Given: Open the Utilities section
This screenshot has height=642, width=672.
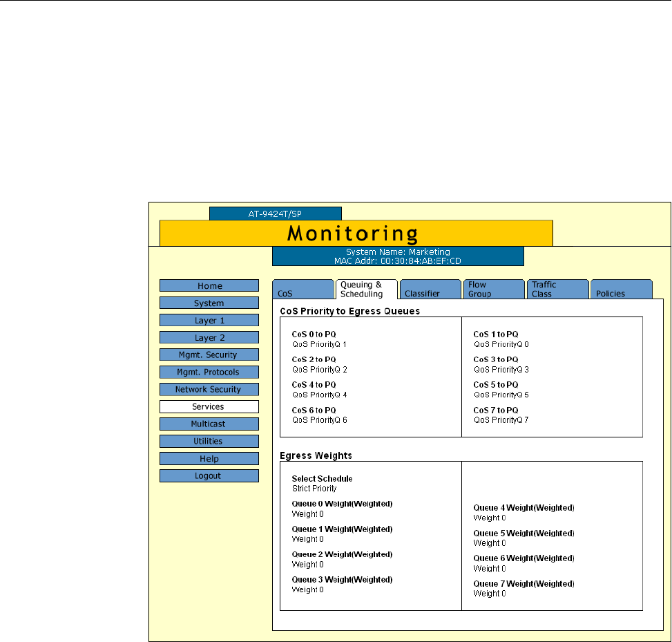Looking at the screenshot, I should (209, 442).
